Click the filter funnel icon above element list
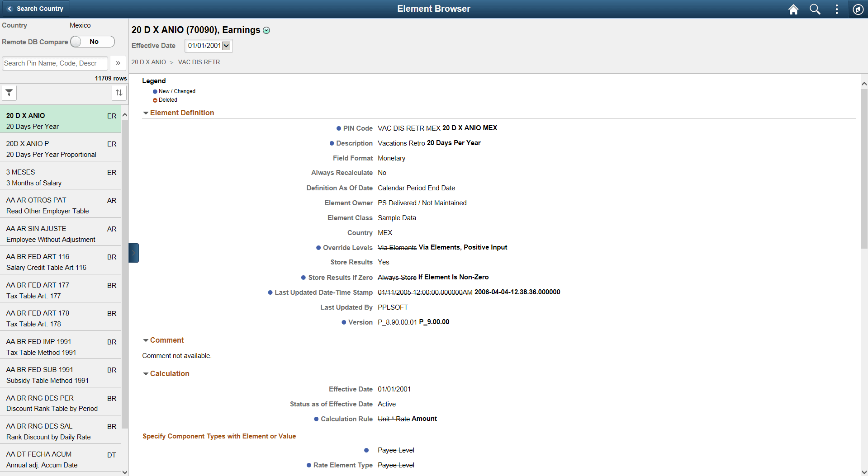The image size is (868, 476). coord(9,93)
